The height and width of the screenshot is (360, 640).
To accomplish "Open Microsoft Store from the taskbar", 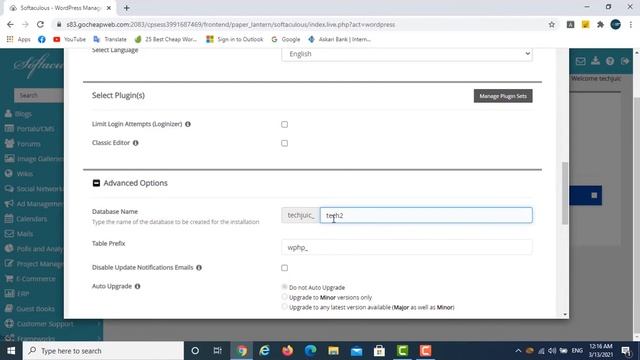I will (x=379, y=351).
